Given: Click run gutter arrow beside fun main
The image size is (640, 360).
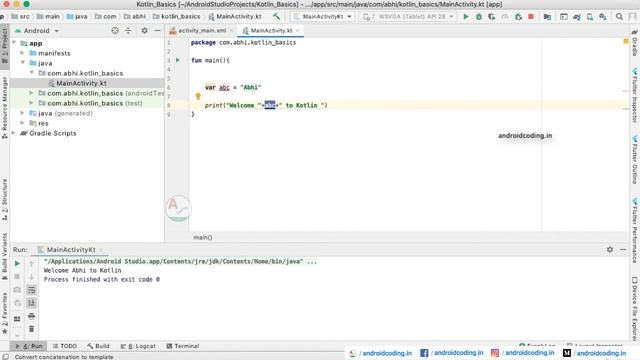Looking at the screenshot, I should pos(178,60).
